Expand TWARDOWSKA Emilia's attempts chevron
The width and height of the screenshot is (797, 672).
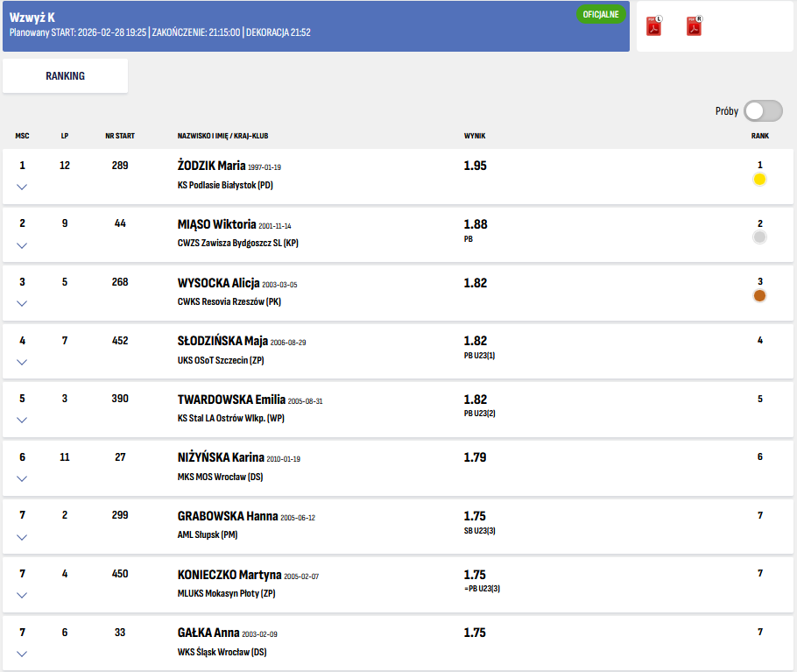22,420
